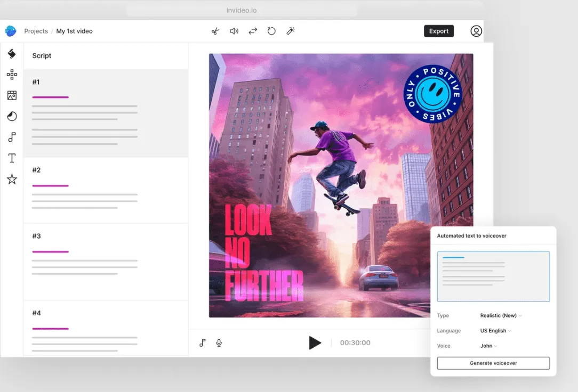Click the My 1st video title
Screen dimensions: 578x392
pyautogui.click(x=75, y=31)
